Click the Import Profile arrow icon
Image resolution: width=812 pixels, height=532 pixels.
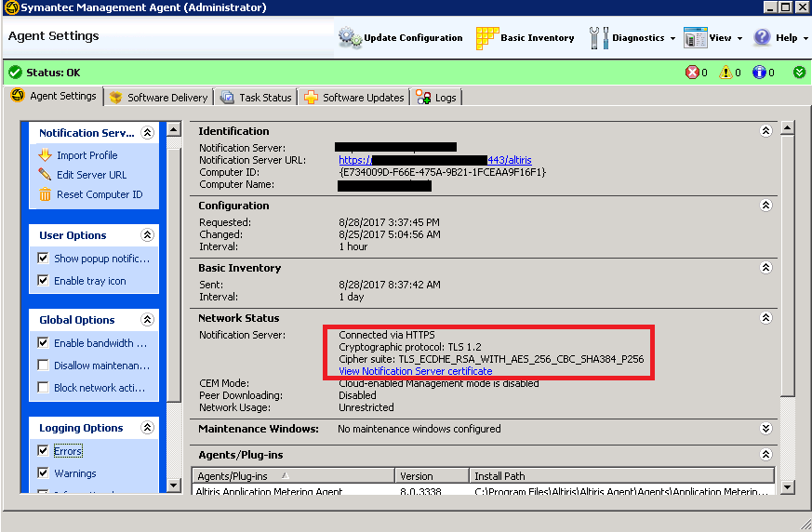pos(45,155)
